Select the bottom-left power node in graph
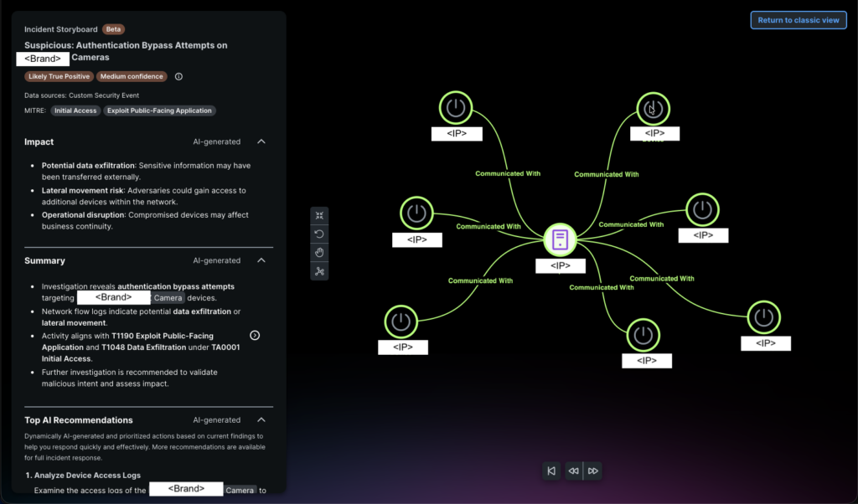Viewport: 858px width, 504px height. tap(401, 321)
